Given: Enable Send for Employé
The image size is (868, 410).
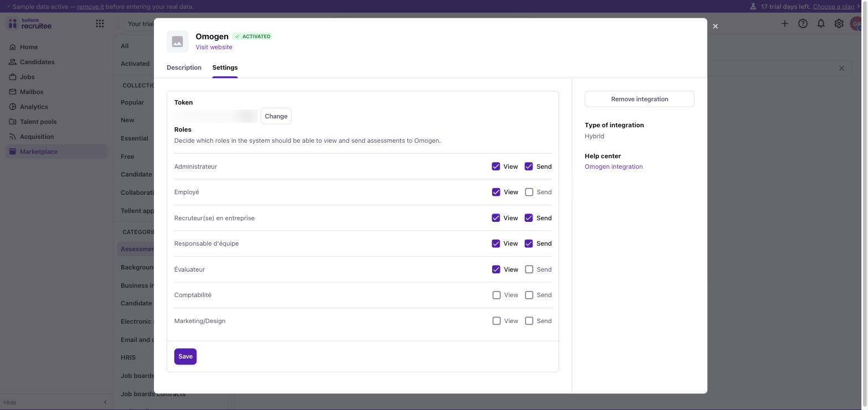Looking at the screenshot, I should (529, 192).
